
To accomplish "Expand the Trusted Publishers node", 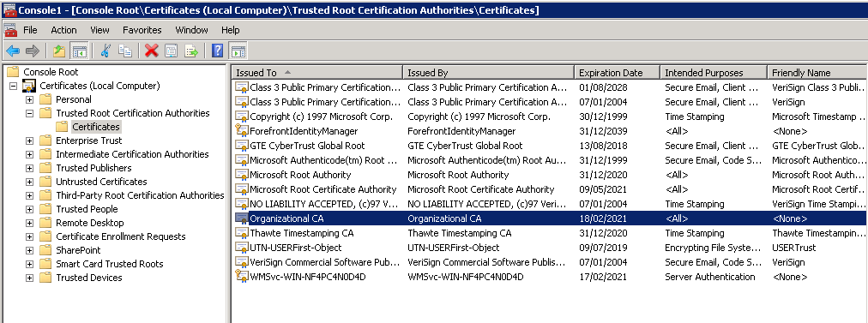I will (29, 168).
